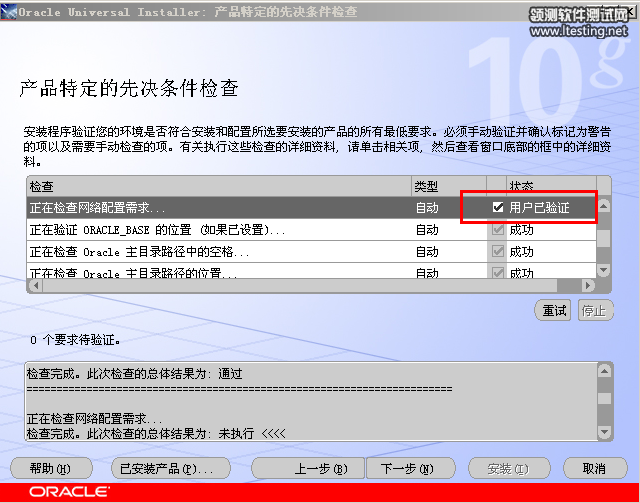This screenshot has width=640, height=503.
Task: Click the details box vertical scrollbar thumb
Action: 604,398
